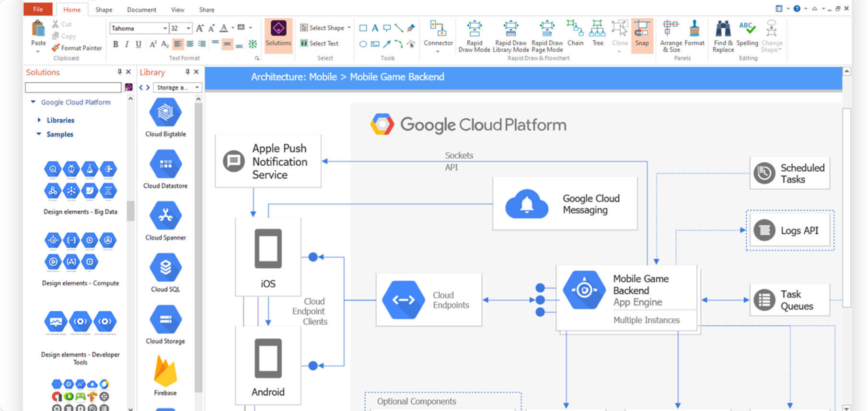Click the Solutions search input field
This screenshot has height=411, width=868.
point(73,87)
